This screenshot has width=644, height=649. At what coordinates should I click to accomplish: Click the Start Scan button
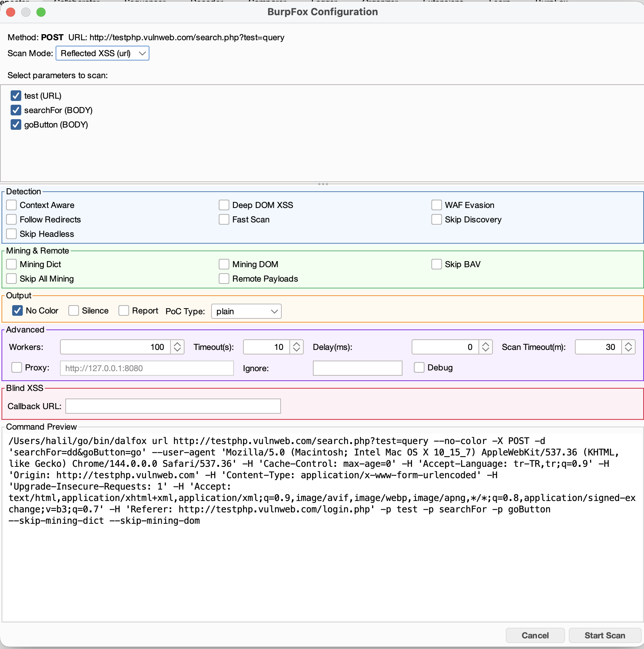pyautogui.click(x=605, y=635)
